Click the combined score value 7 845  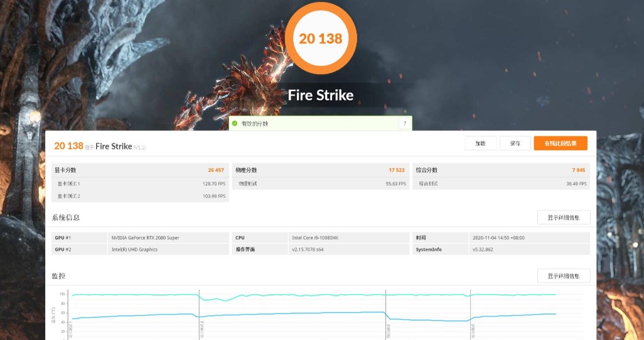click(579, 170)
